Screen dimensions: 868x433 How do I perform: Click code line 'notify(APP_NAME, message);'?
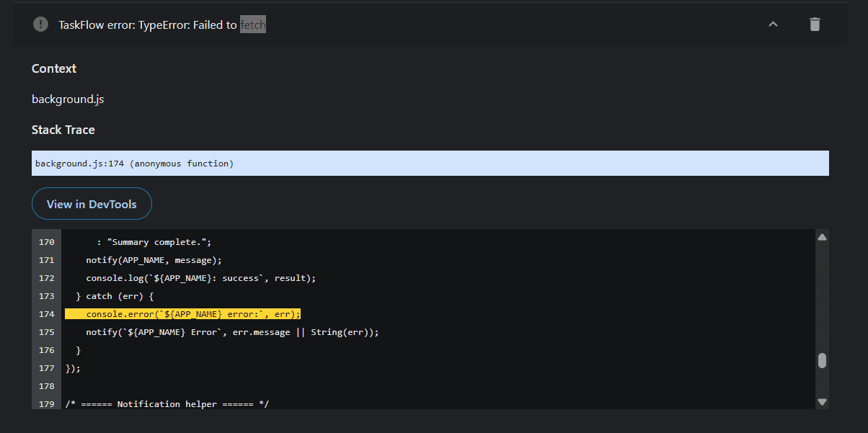click(x=154, y=260)
